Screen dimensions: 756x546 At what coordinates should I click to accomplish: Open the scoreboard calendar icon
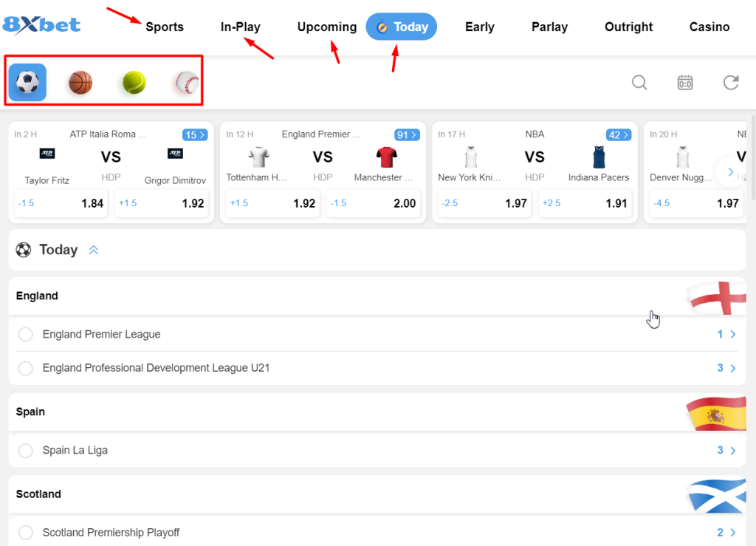point(685,82)
